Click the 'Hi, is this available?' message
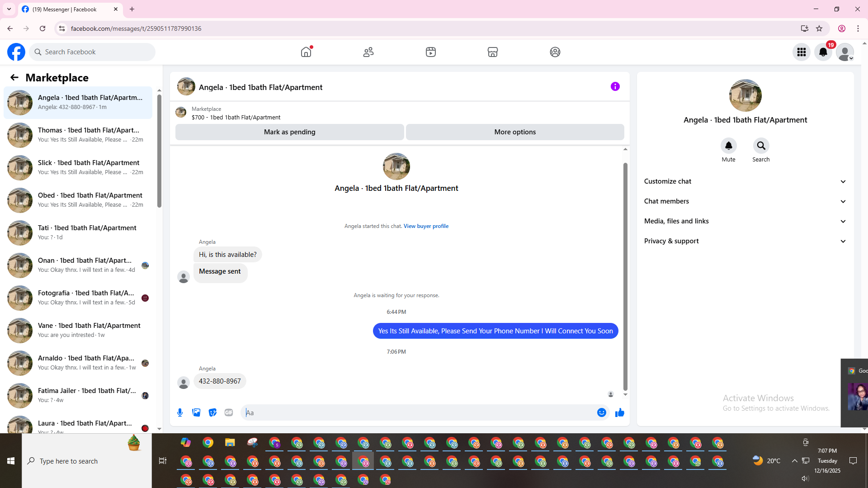The height and width of the screenshot is (488, 868). (228, 255)
